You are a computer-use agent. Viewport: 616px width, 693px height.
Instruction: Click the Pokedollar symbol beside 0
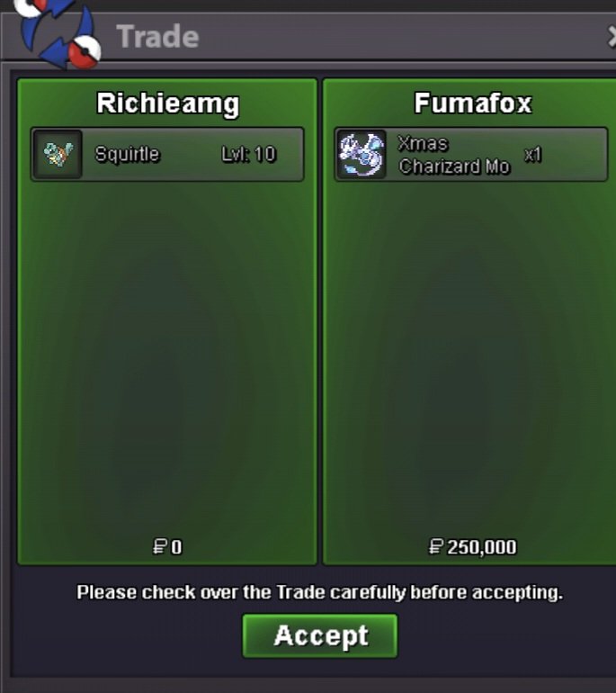[160, 547]
